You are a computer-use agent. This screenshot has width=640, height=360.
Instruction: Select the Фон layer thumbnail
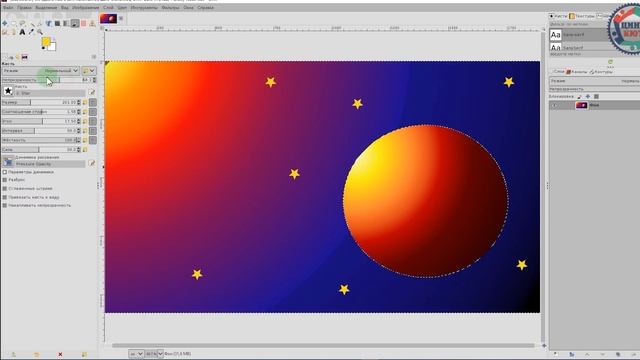581,105
